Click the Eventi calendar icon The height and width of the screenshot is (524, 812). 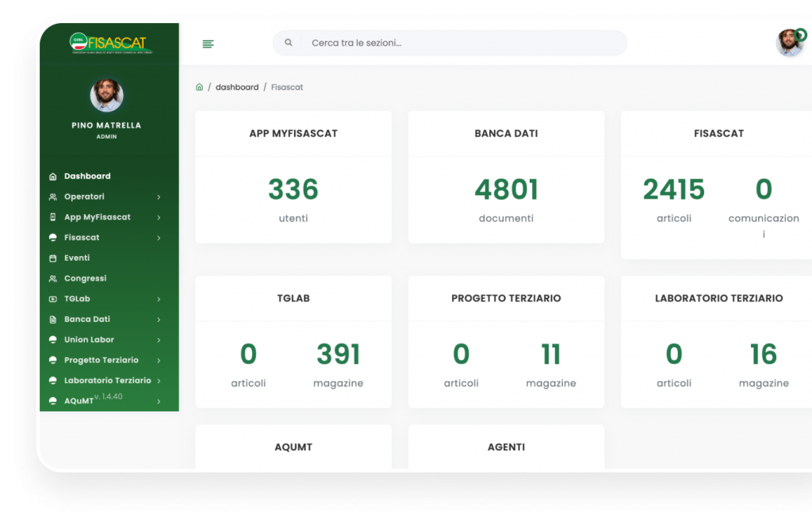click(53, 258)
